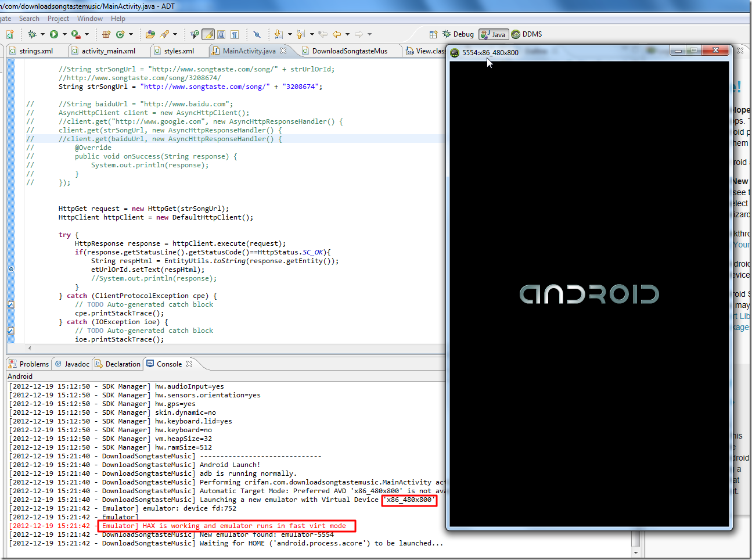Image resolution: width=752 pixels, height=560 pixels.
Task: Click the New Java Class icon
Action: point(120,34)
